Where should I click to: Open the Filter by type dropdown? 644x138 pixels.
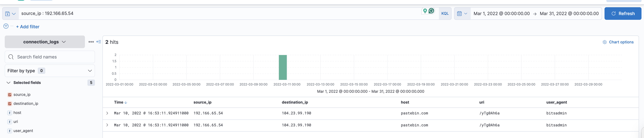coord(50,71)
